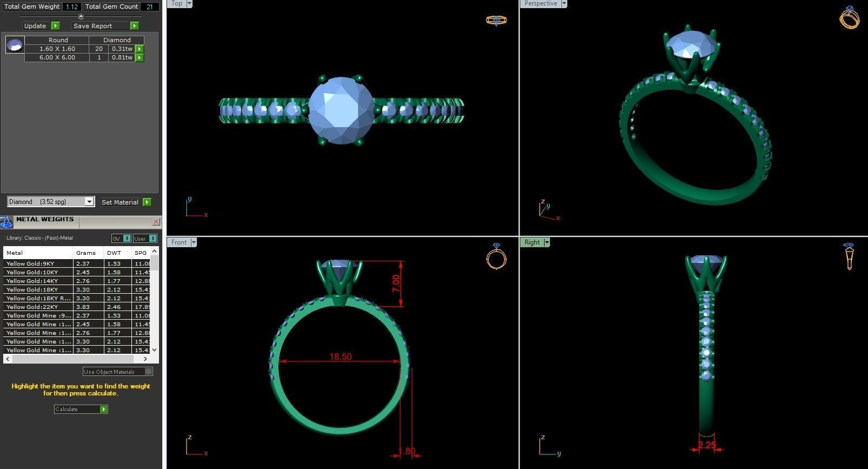
Task: Open the Diamond (3.52 spg) material dropdown
Action: click(89, 202)
